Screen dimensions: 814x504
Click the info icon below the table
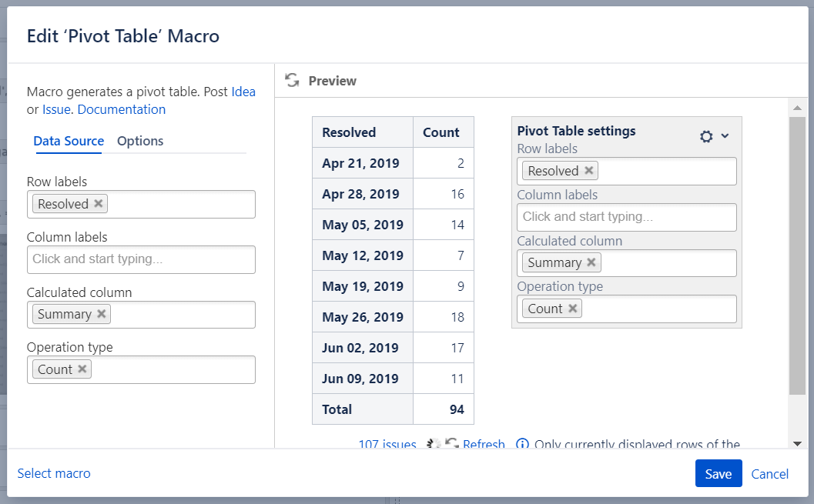coord(522,444)
